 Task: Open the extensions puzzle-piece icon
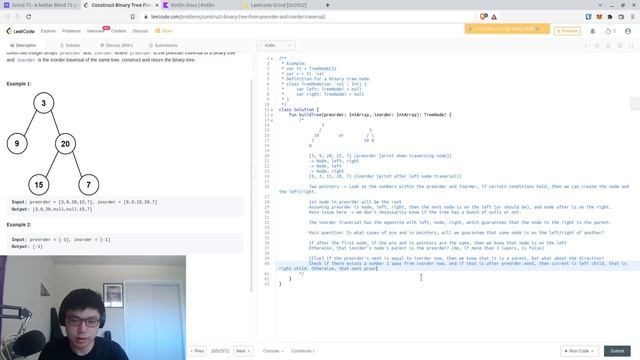pos(610,17)
